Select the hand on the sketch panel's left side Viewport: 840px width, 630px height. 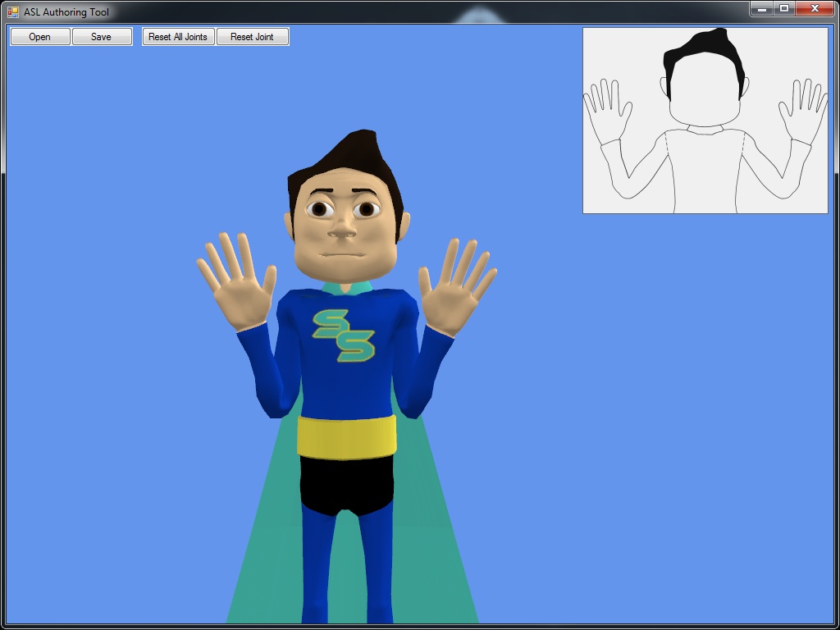click(x=609, y=112)
